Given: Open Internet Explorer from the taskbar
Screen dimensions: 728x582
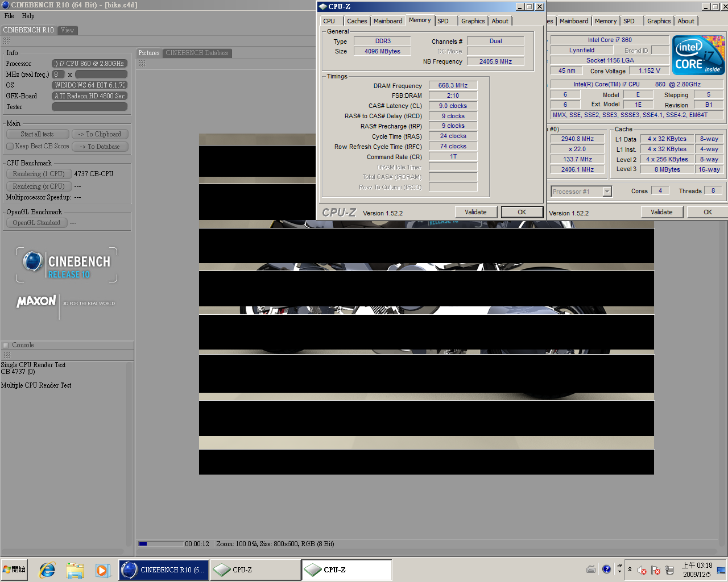Looking at the screenshot, I should click(x=47, y=569).
